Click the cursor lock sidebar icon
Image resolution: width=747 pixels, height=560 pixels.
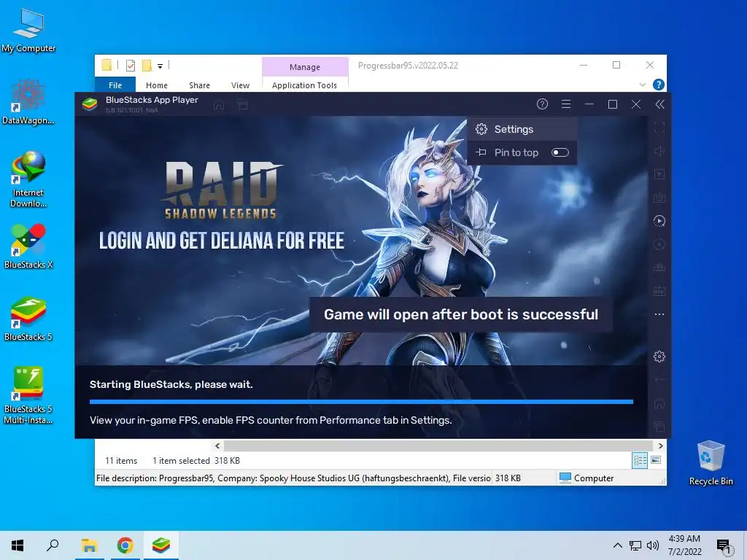(x=659, y=174)
